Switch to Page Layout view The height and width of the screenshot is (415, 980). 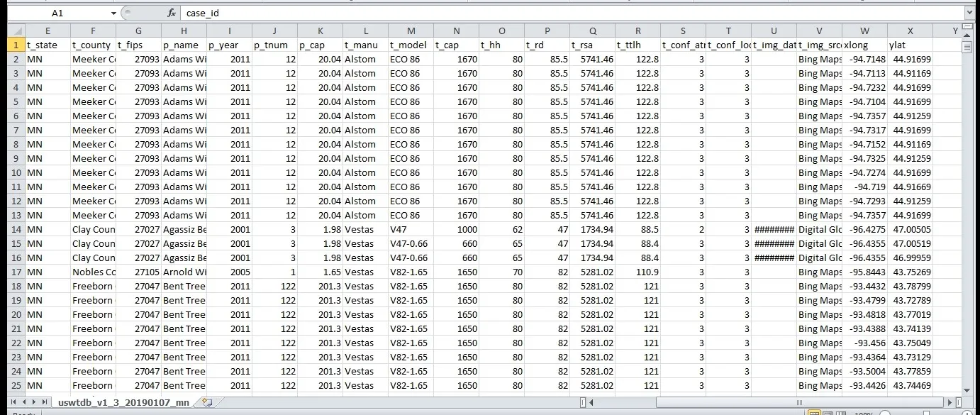(x=827, y=413)
